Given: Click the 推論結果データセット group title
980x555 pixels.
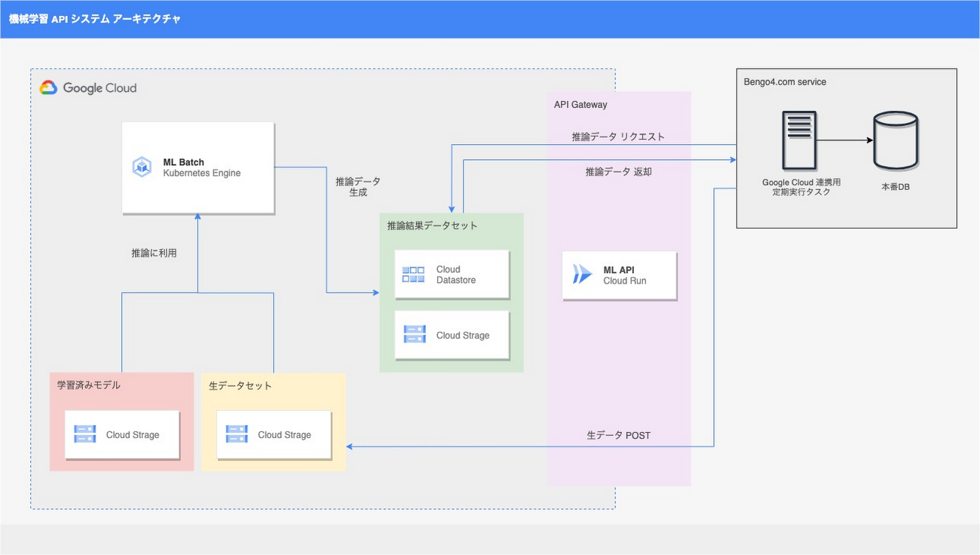Looking at the screenshot, I should click(432, 225).
